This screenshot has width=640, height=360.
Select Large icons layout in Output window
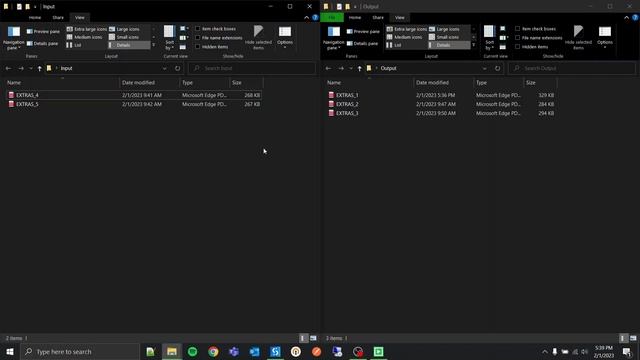coord(444,29)
